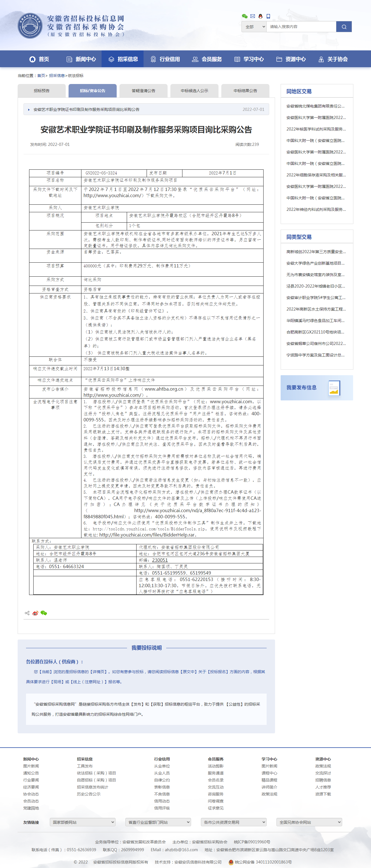
Task: Click the generic share icon below the table
Action: click(x=27, y=613)
